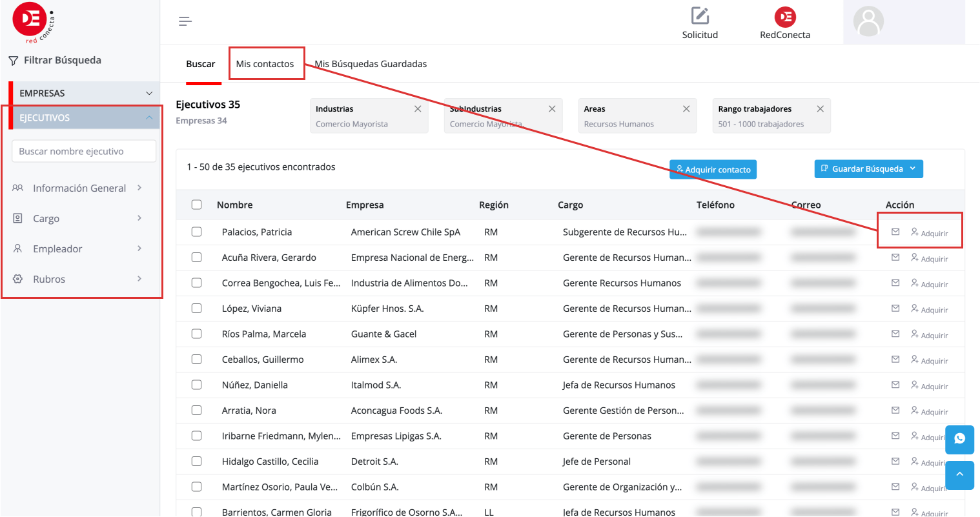Viewport: 980px width, 517px height.
Task: Click the Cargo column header
Action: click(571, 205)
